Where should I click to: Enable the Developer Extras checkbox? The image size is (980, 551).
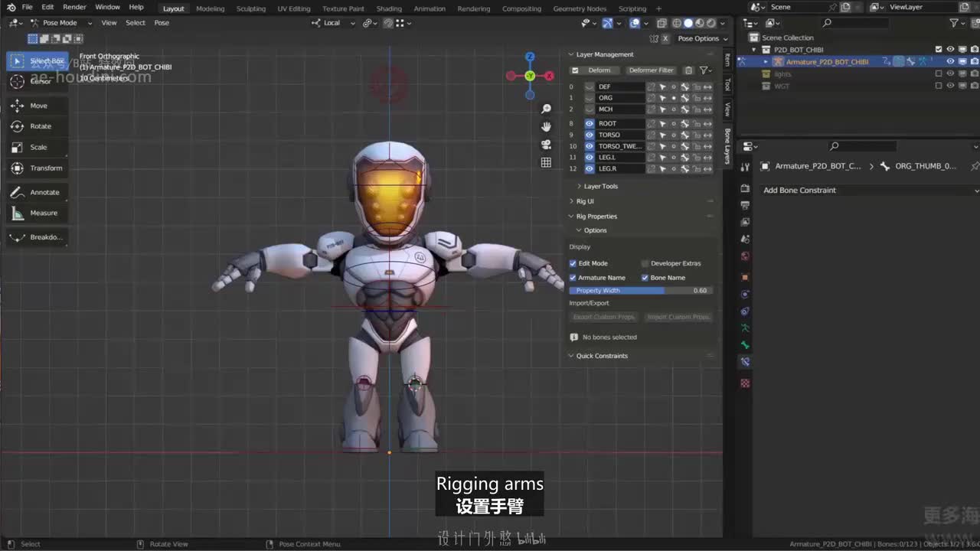(645, 263)
